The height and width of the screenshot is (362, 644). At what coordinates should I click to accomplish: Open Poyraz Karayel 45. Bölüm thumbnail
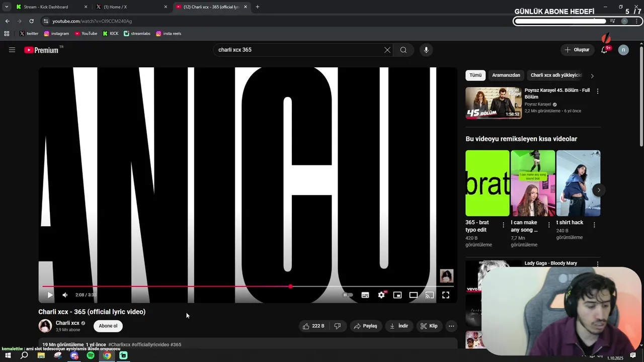(494, 103)
